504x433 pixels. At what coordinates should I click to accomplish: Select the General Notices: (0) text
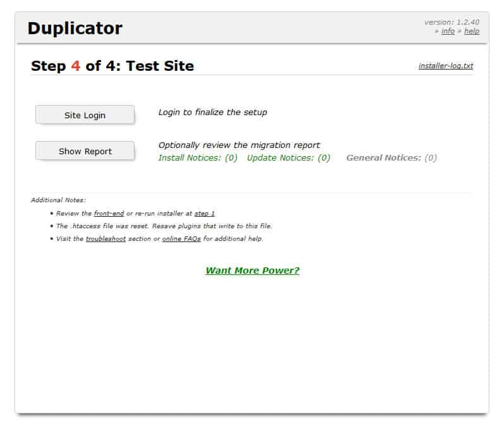(392, 157)
